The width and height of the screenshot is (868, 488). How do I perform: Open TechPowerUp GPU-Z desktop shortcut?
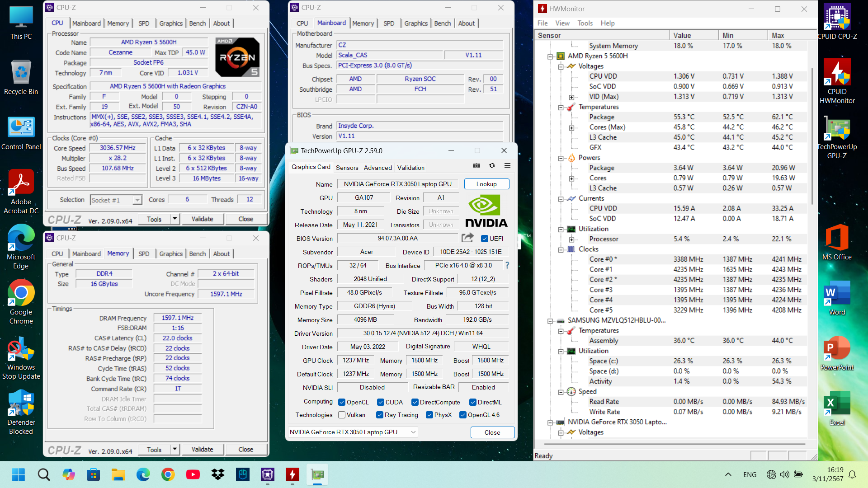point(837,137)
